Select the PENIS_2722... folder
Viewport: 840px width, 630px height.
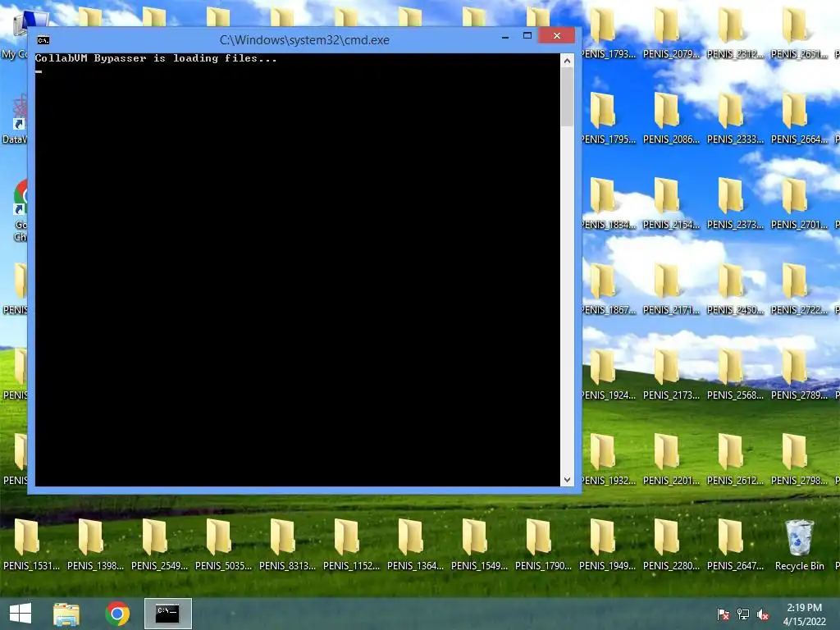(799, 289)
